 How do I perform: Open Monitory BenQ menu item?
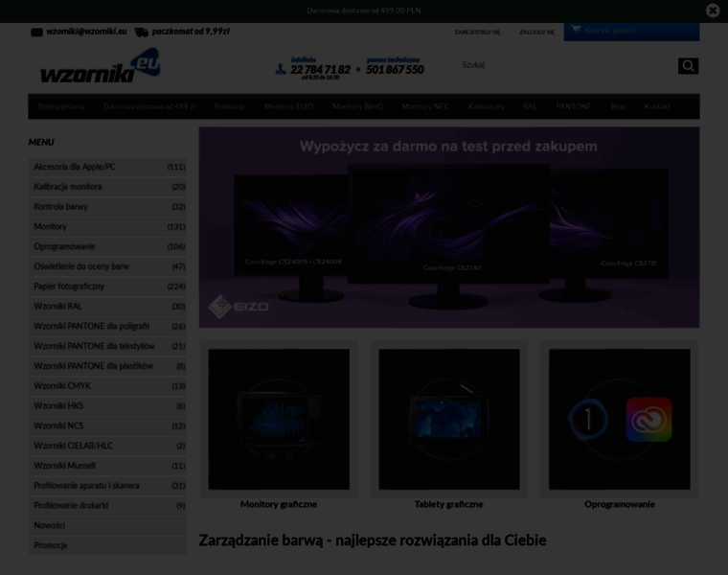coord(357,106)
